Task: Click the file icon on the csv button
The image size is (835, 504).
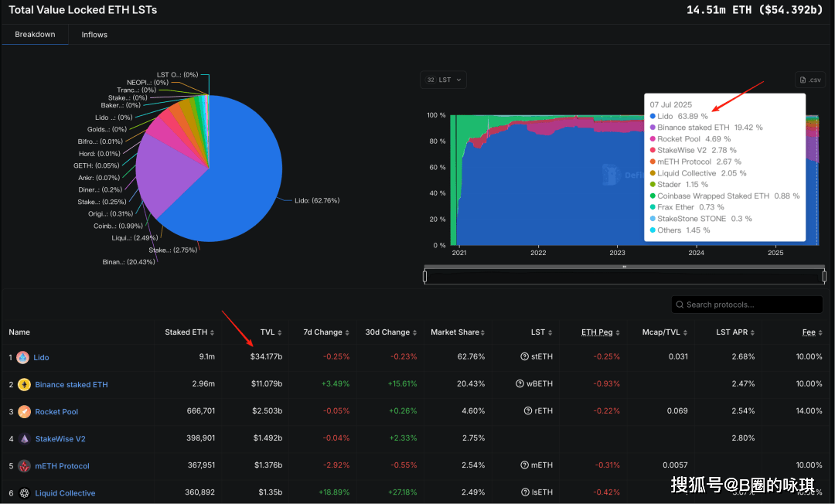Action: tap(803, 80)
